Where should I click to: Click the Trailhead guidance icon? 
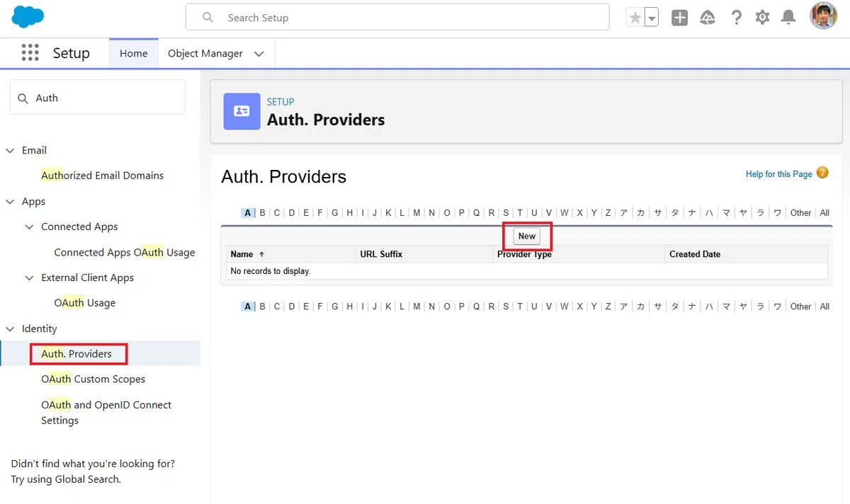[x=707, y=18]
